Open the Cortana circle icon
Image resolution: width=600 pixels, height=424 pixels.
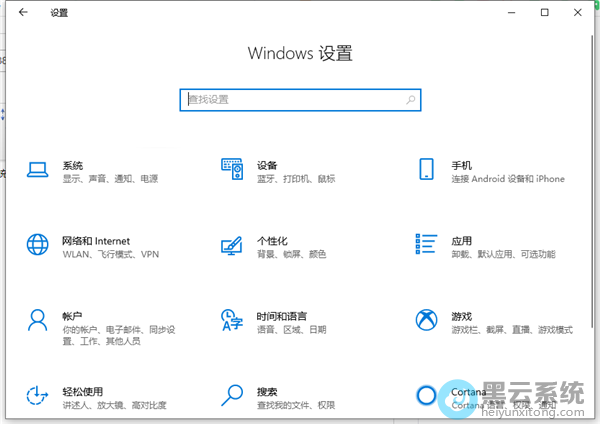426,395
